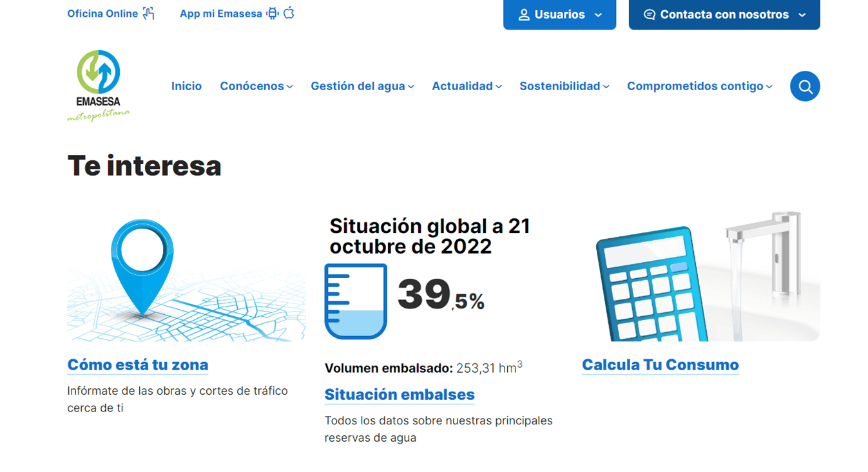Screen dimensions: 868x472
Task: Open the Gestión del agua menu
Action: tap(362, 86)
